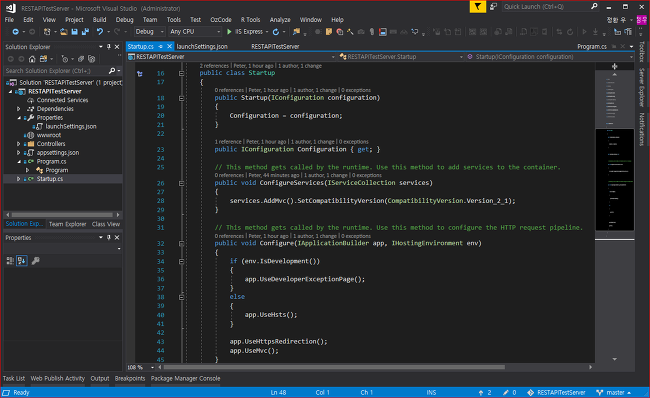Screen dimensions: 650x398
Task: Click the Save All toolbar icon
Action: pyautogui.click(x=85, y=32)
